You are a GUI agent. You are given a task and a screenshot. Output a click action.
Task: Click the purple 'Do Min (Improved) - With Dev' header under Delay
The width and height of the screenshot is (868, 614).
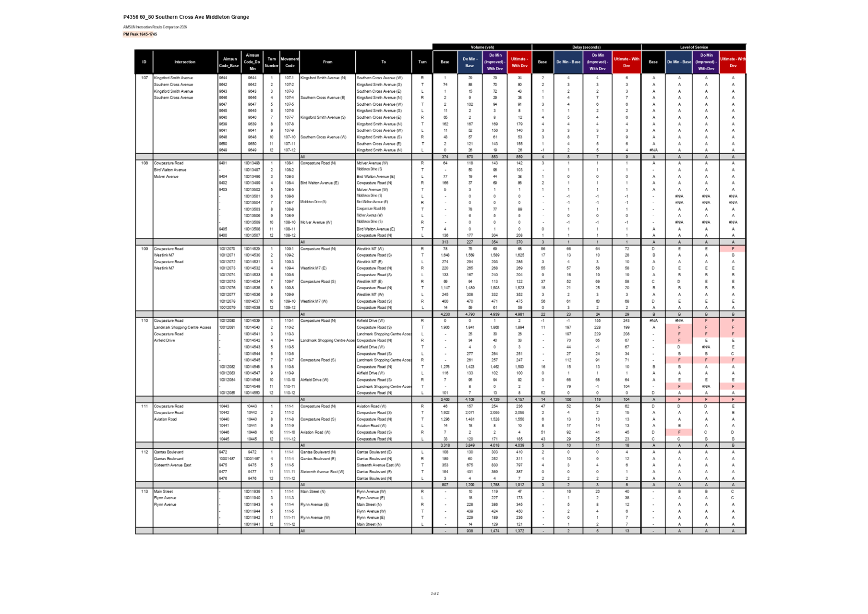click(598, 62)
